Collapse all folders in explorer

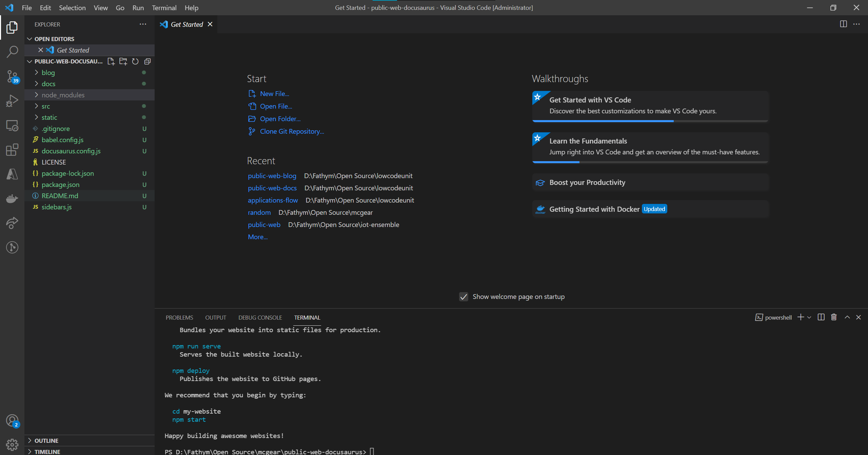click(147, 61)
